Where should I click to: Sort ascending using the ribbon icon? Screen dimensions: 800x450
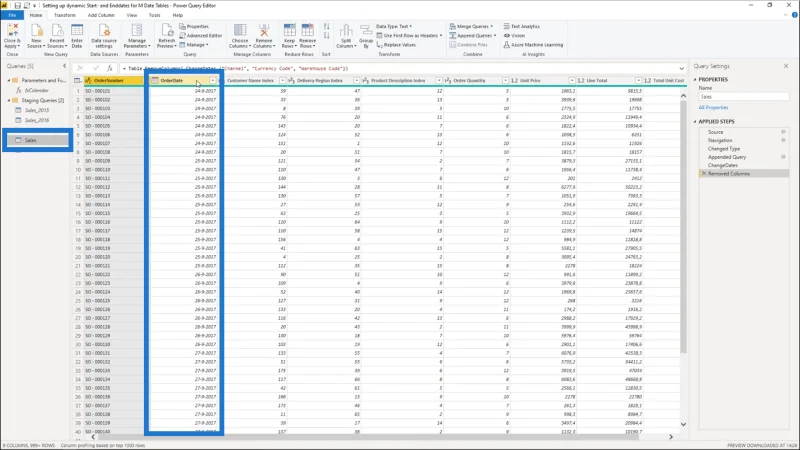pos(327,27)
